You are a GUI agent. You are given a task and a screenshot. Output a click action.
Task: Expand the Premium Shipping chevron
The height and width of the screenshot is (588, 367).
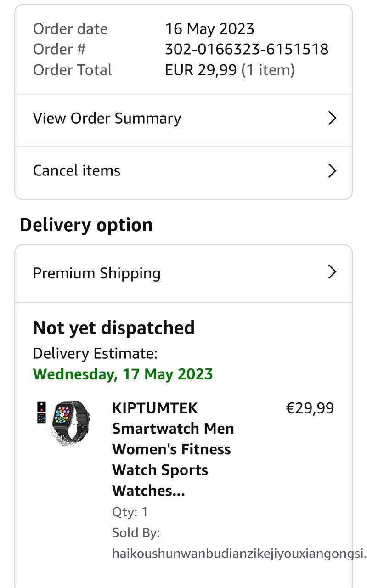pos(332,272)
